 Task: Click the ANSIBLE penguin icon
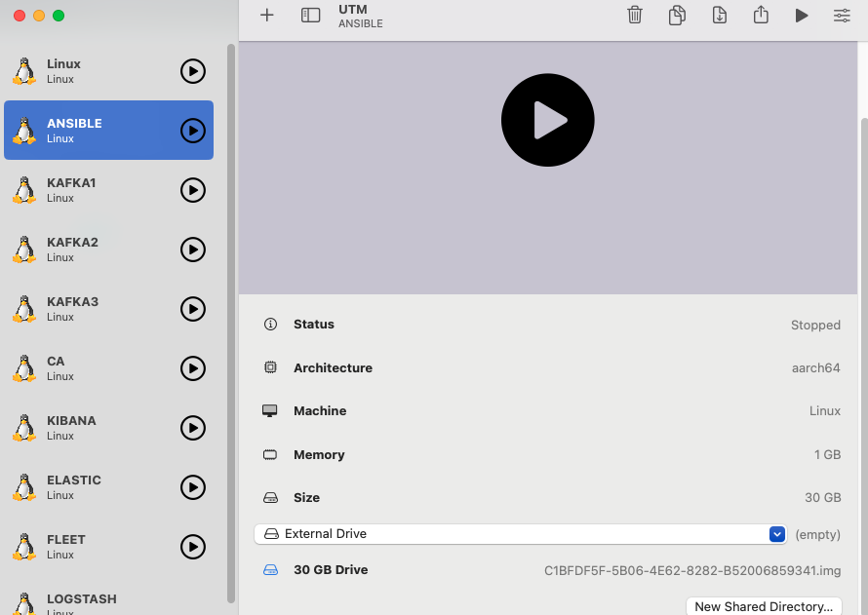pyautogui.click(x=23, y=131)
